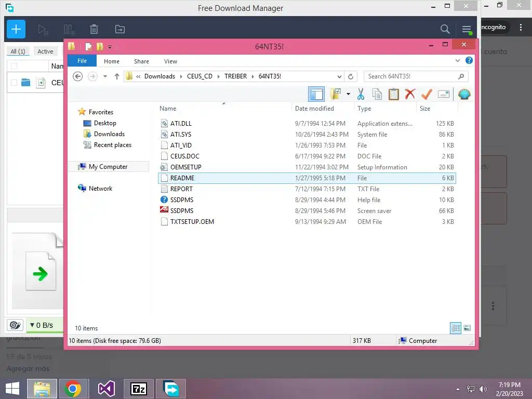
Task: Expand the ribbon with the chevron
Action: pyautogui.click(x=457, y=60)
